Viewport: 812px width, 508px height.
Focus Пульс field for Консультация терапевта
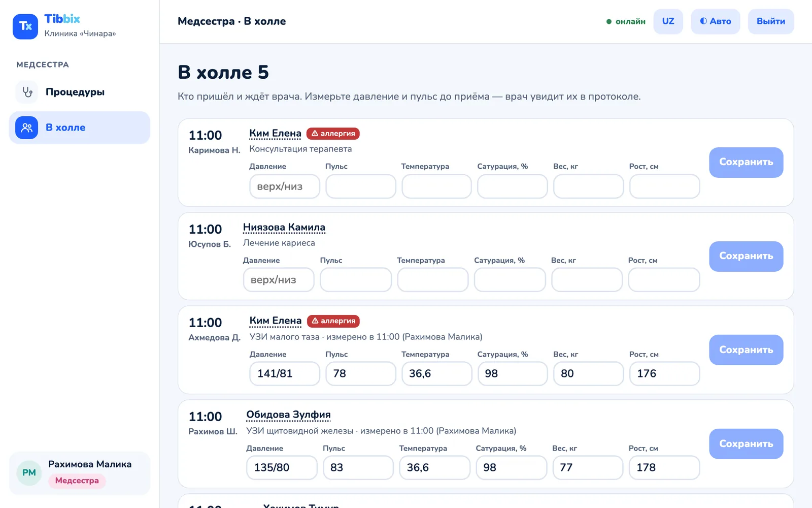point(361,186)
